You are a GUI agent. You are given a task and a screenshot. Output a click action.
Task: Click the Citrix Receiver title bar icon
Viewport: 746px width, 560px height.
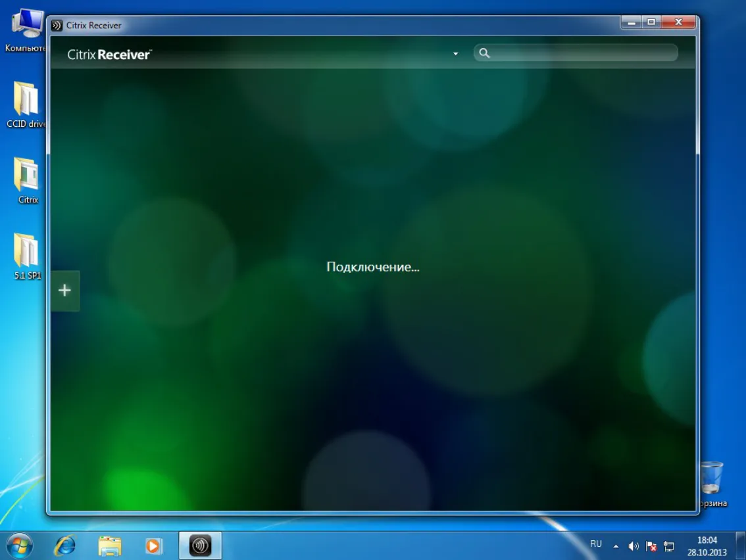click(57, 25)
